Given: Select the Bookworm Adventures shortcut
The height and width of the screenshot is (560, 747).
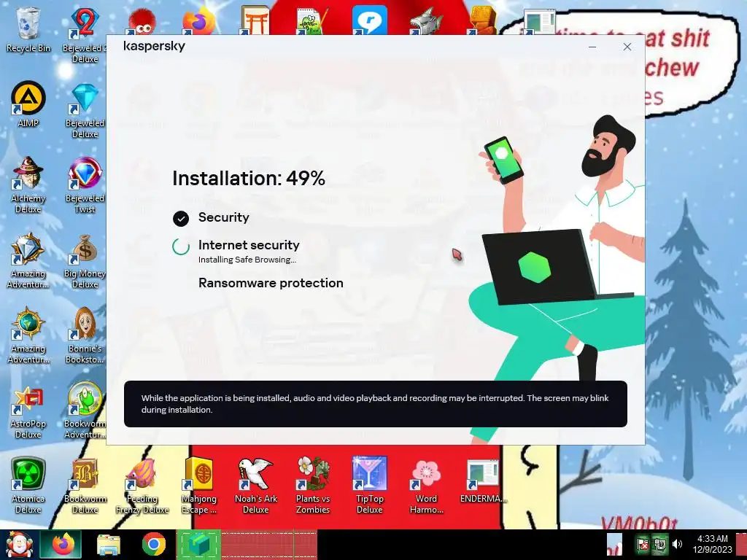Looking at the screenshot, I should click(x=85, y=411).
